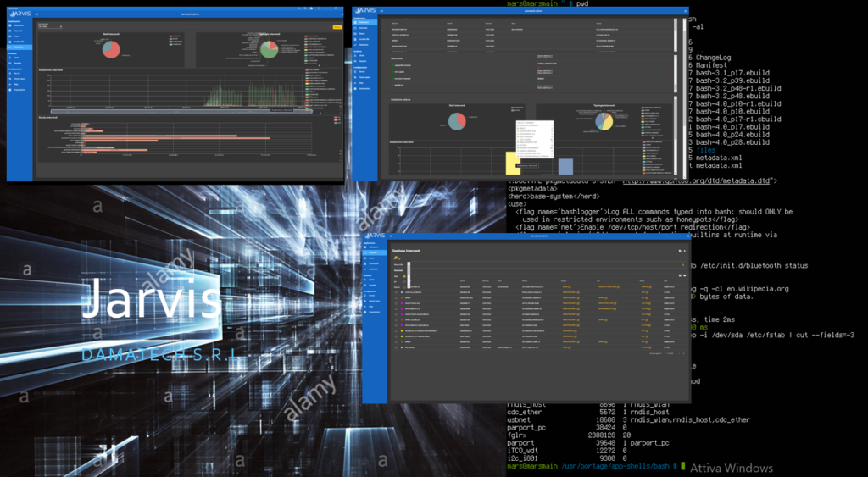The image size is (868, 477).
Task: Open Archivio file in the top-right dashboard window sidebar
Action: (x=364, y=39)
